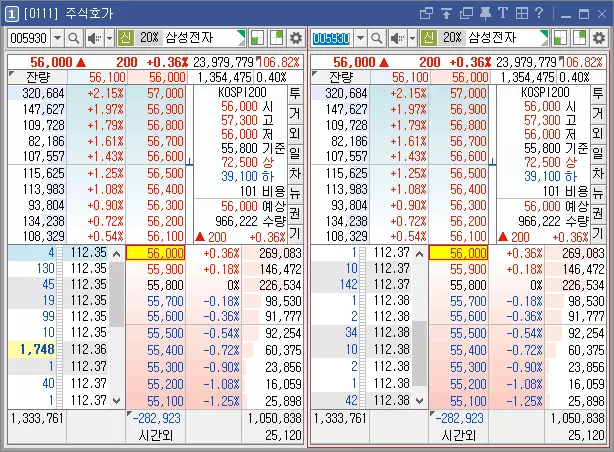Click the grid layout icon in title bar
Screen dimensions: 614x452
(x=522, y=13)
